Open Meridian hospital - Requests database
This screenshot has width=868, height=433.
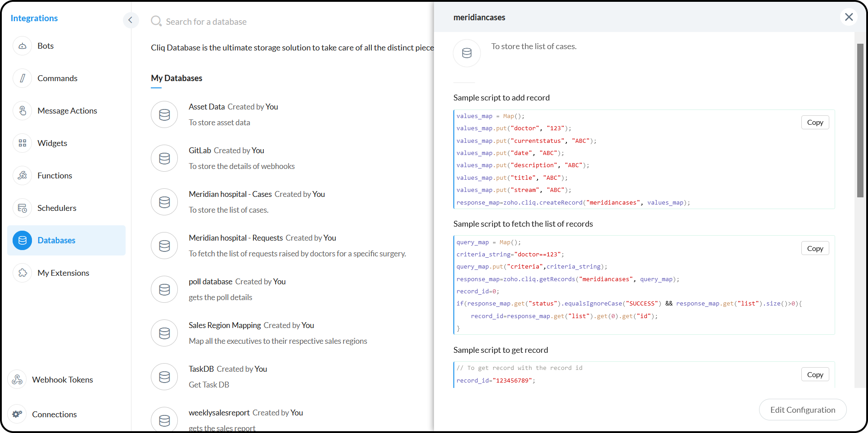235,238
